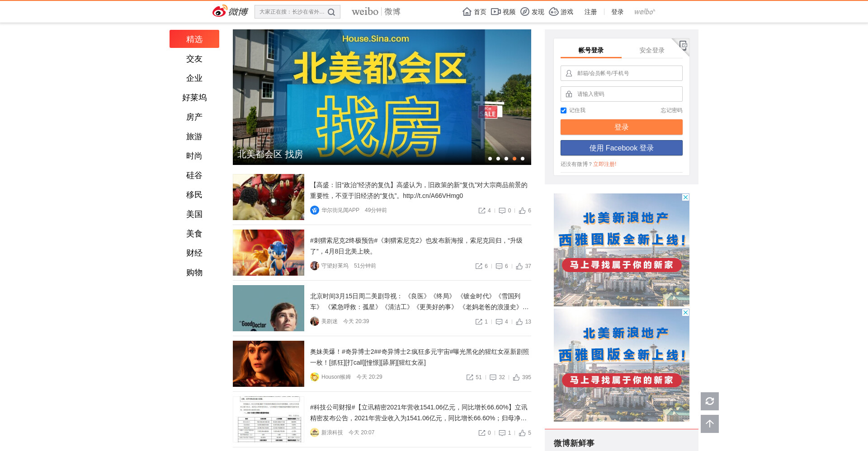Focus the 请输入密码 field
This screenshot has height=451, width=868.
click(622, 94)
